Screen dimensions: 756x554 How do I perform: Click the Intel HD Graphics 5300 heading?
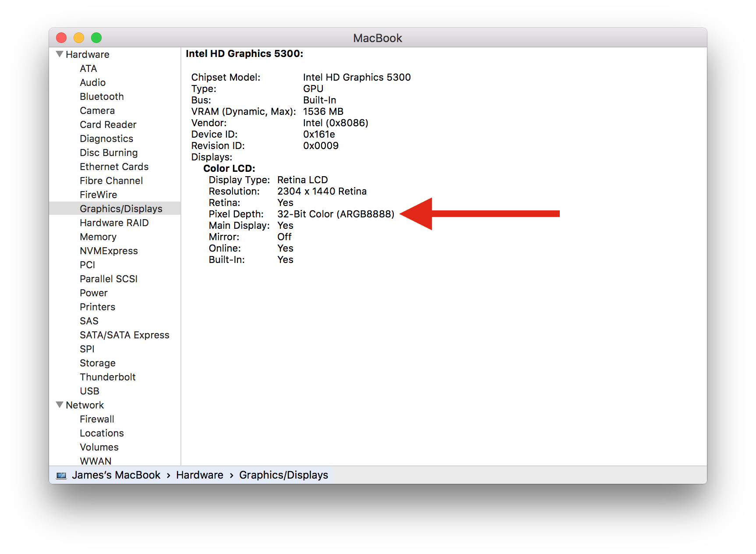point(244,53)
